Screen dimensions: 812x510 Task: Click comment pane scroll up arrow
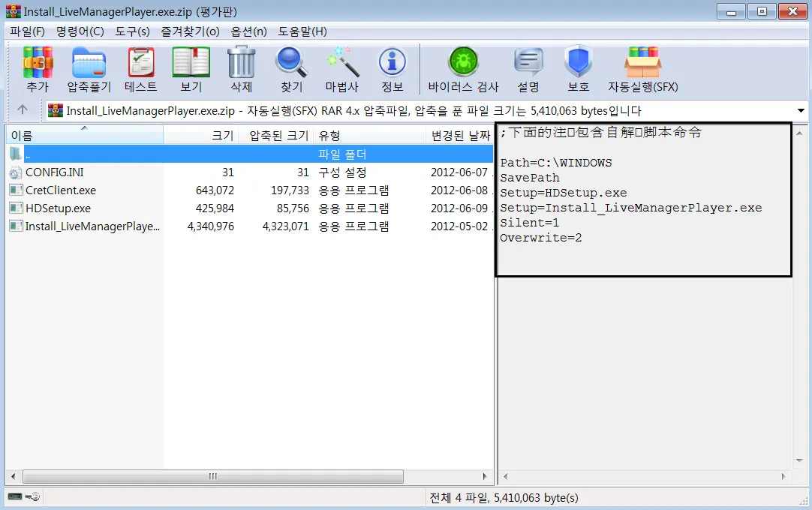tap(799, 133)
